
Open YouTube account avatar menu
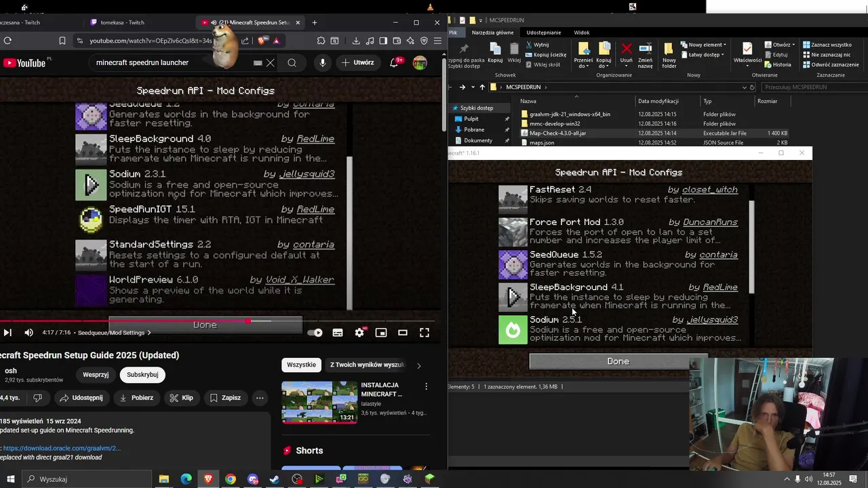(420, 63)
